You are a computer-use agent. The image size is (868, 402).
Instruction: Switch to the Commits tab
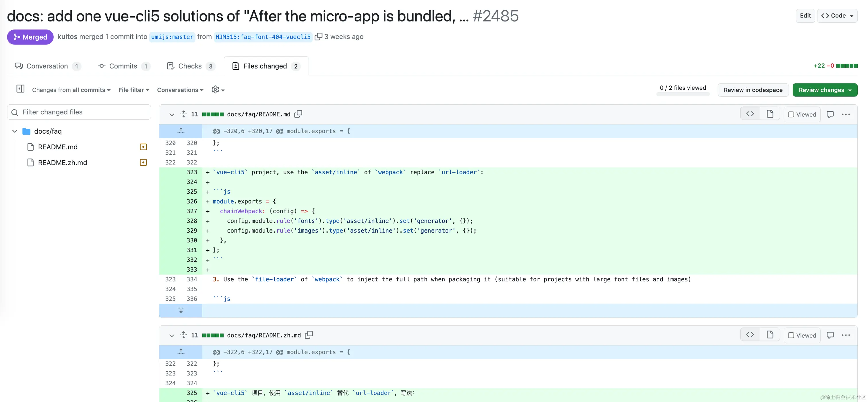pyautogui.click(x=124, y=66)
